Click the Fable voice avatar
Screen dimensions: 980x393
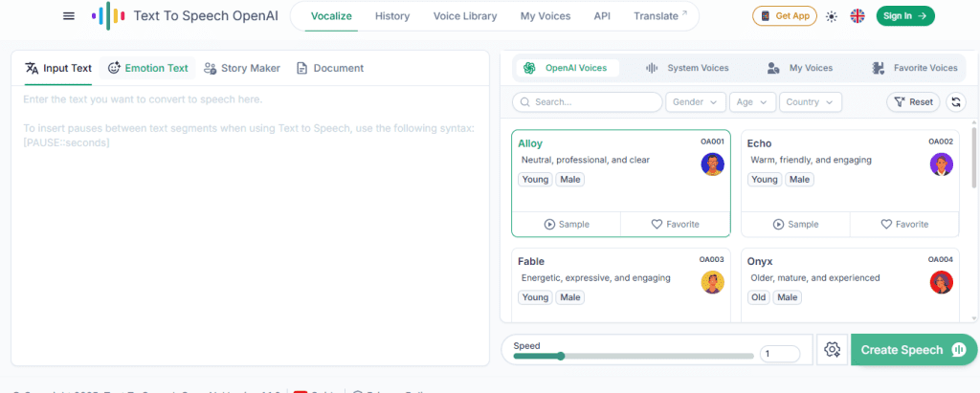coord(712,282)
